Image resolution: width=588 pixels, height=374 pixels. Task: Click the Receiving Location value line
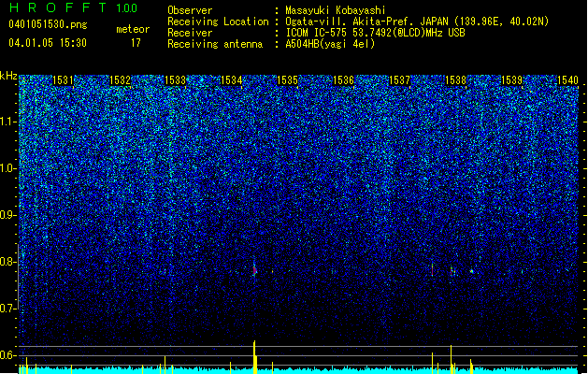coord(417,22)
